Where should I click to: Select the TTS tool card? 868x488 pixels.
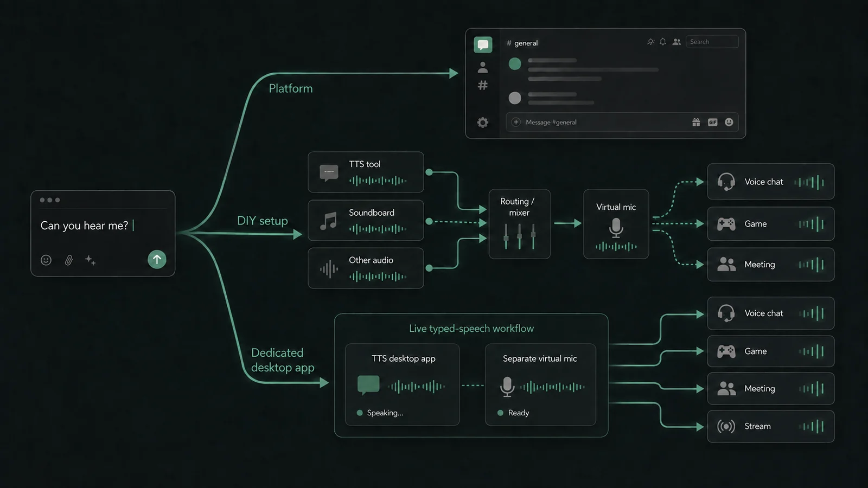tap(366, 172)
